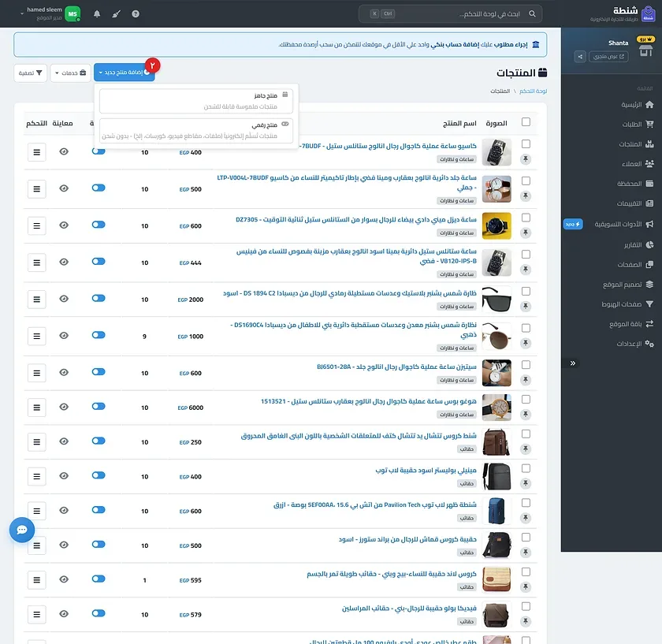This screenshot has width=662, height=644.
Task: Open the add new product dropdown
Action: pos(125,73)
